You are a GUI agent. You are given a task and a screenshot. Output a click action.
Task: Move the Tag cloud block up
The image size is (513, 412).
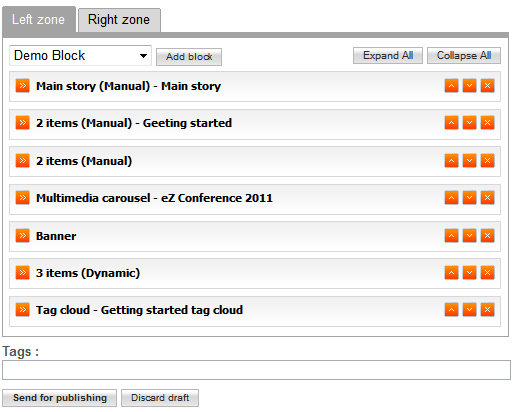(451, 310)
